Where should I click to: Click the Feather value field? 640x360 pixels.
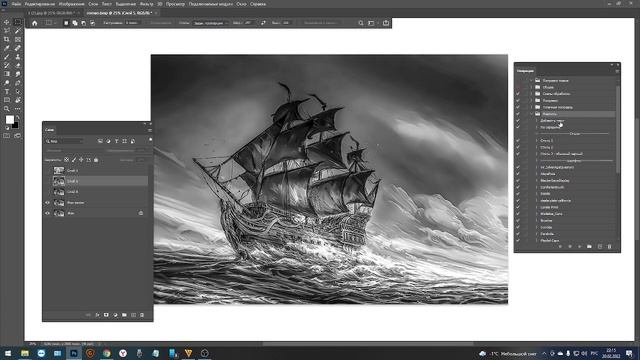[132, 23]
